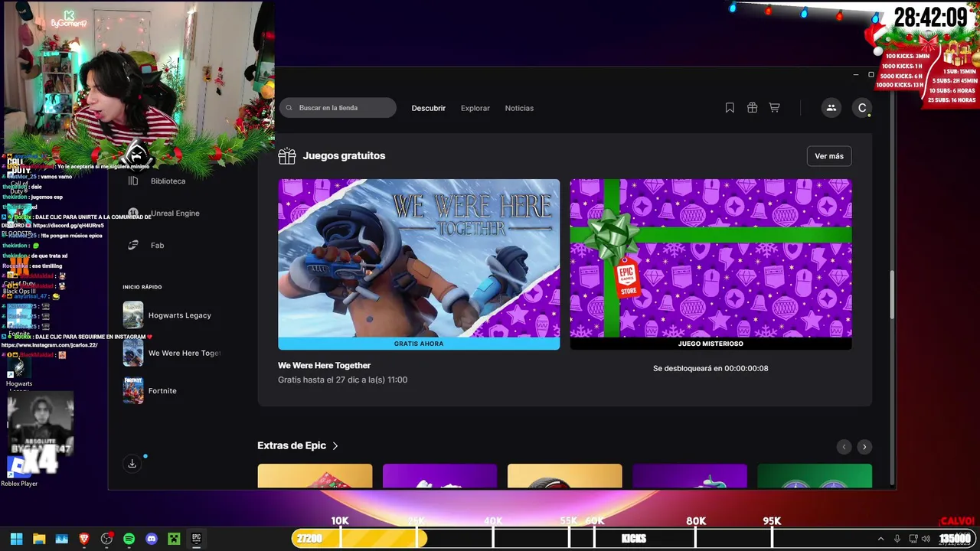Switch to Descubrir tab
Image resolution: width=980 pixels, height=551 pixels.
[x=428, y=108]
